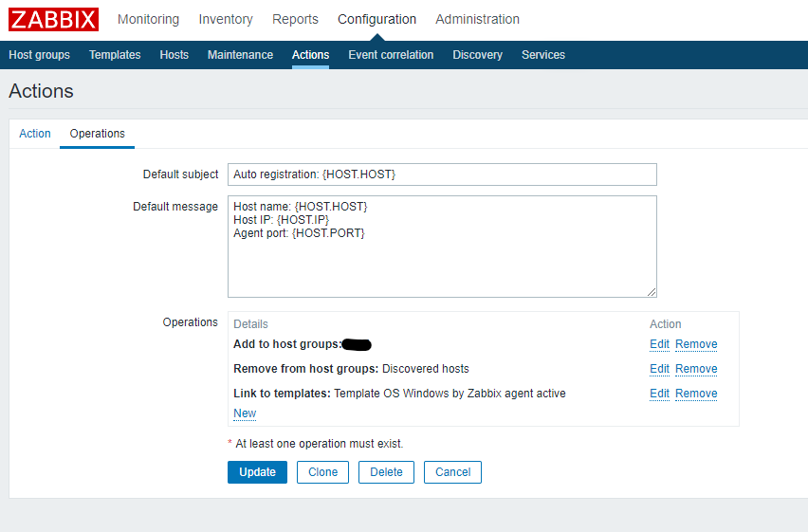Switch to the Action tab
Screen dimensions: 808x532
35,134
